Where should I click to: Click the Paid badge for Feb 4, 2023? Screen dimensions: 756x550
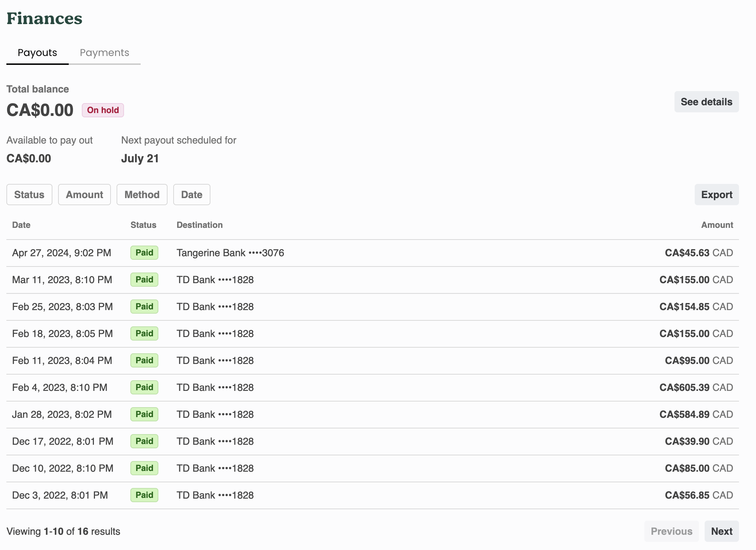[x=144, y=387]
